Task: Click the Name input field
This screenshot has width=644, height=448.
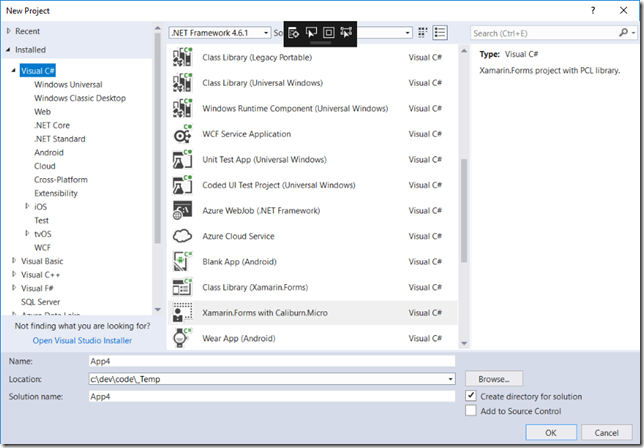Action: (272, 361)
